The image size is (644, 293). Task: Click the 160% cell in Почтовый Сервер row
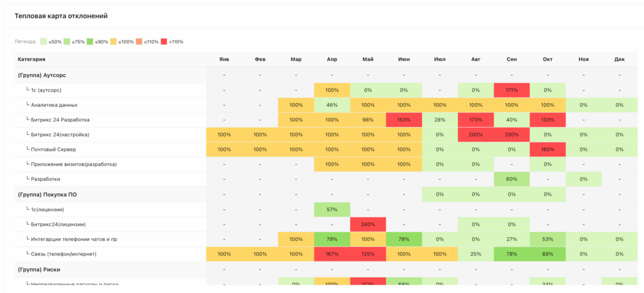[548, 150]
